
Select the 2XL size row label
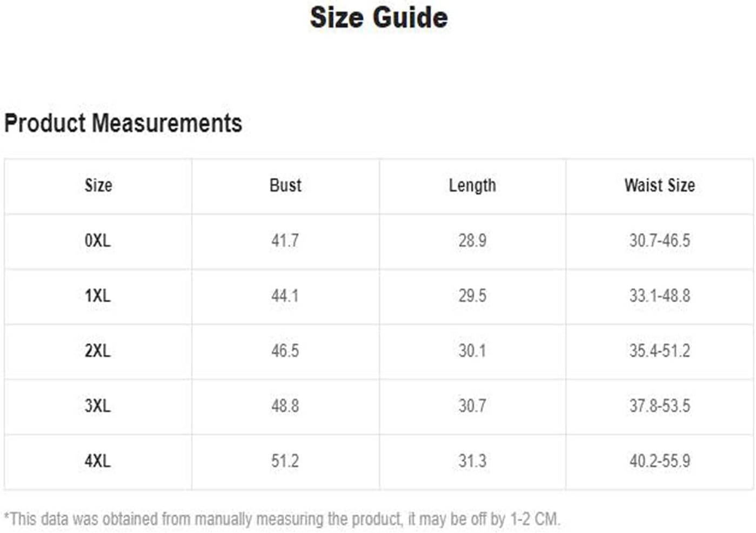pyautogui.click(x=98, y=351)
